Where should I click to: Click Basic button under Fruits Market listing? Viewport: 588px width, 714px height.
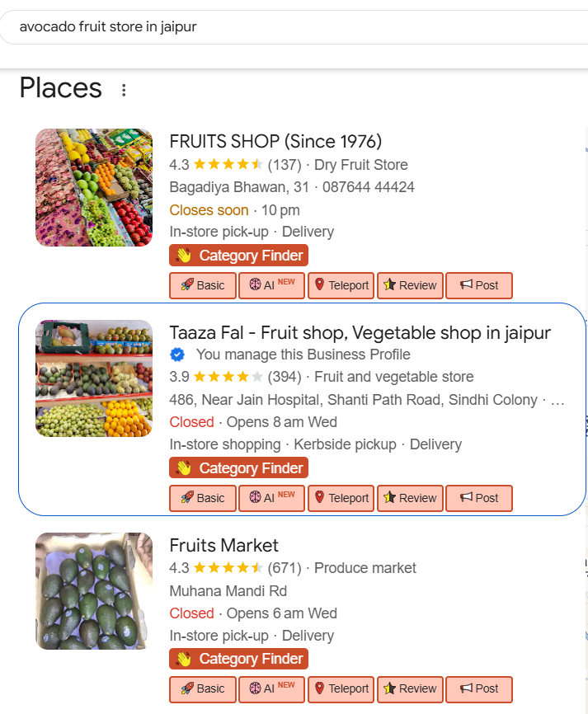[x=203, y=688]
